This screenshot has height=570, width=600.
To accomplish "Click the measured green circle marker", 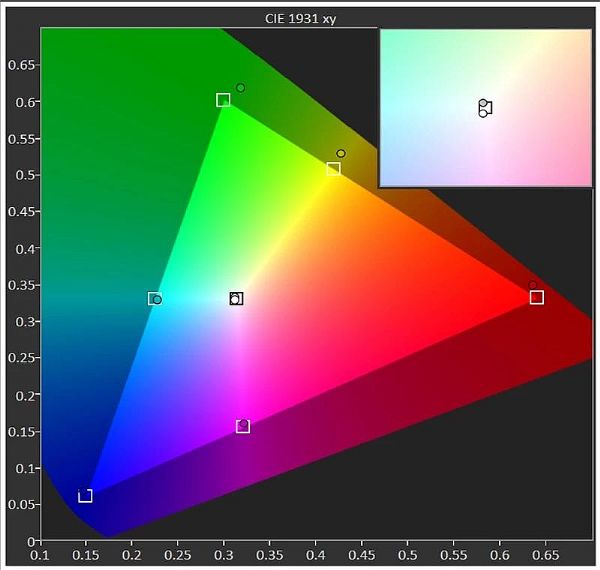I will (241, 88).
